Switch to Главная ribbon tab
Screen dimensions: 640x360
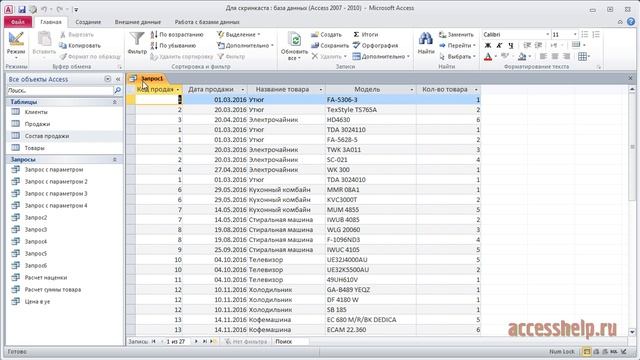tap(51, 22)
